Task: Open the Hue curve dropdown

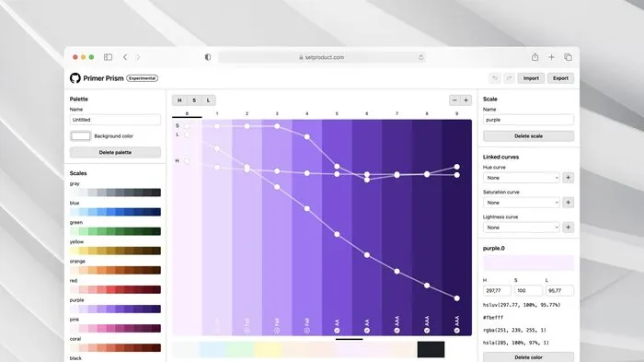Action: tap(522, 178)
